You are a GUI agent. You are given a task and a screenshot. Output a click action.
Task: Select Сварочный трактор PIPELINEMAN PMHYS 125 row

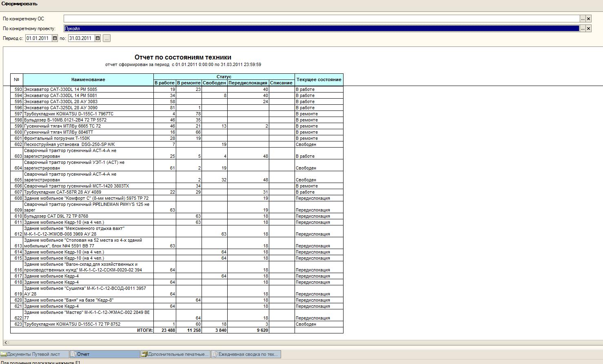coord(177,207)
